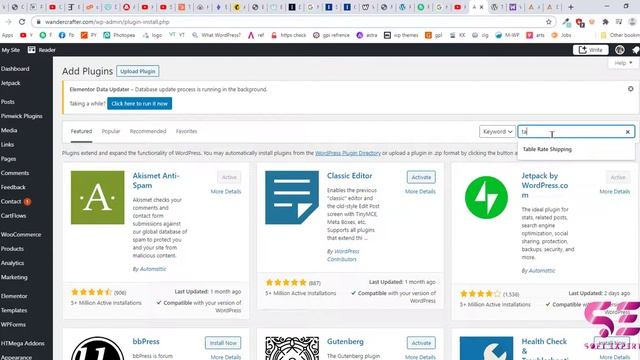This screenshot has width=640, height=360.
Task: Open the astra bookmark
Action: (367, 35)
